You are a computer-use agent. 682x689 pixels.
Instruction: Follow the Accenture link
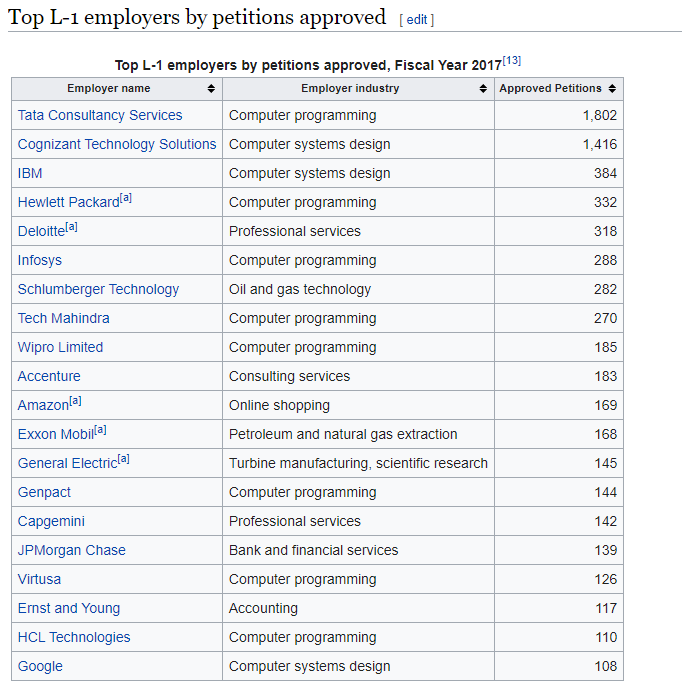[49, 376]
